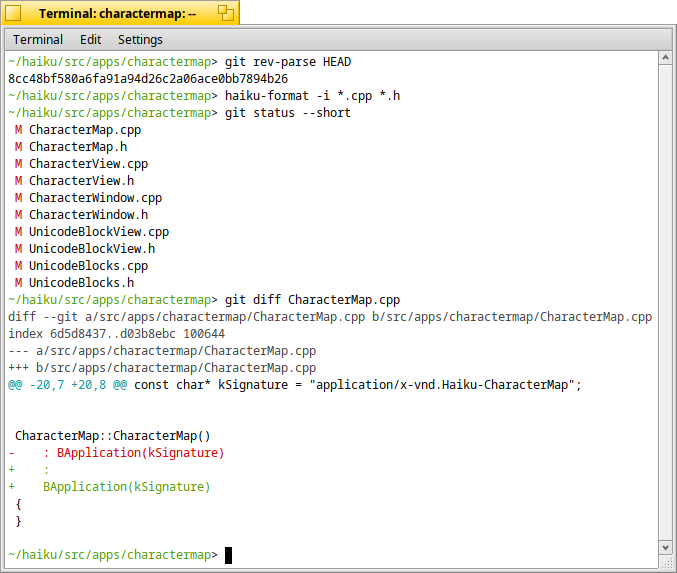Click the green added BApplication diff line

click(126, 487)
